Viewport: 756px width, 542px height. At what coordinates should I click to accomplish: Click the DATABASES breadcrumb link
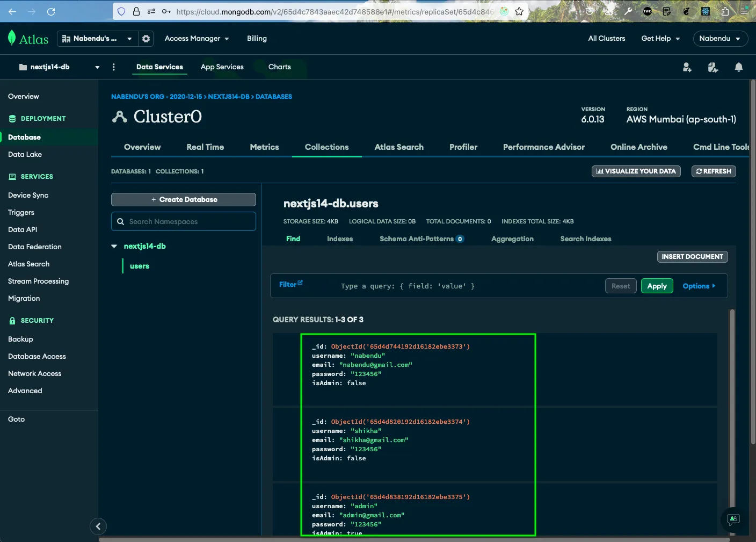point(274,97)
